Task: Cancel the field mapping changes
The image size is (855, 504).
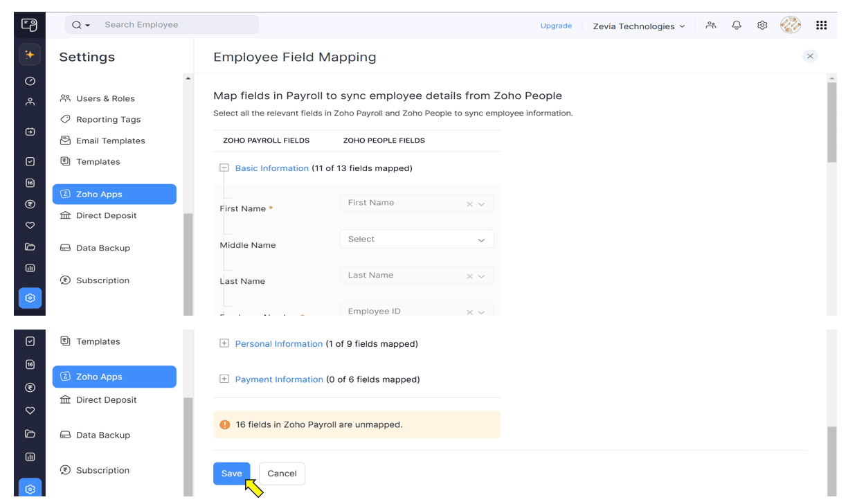Action: pos(282,474)
